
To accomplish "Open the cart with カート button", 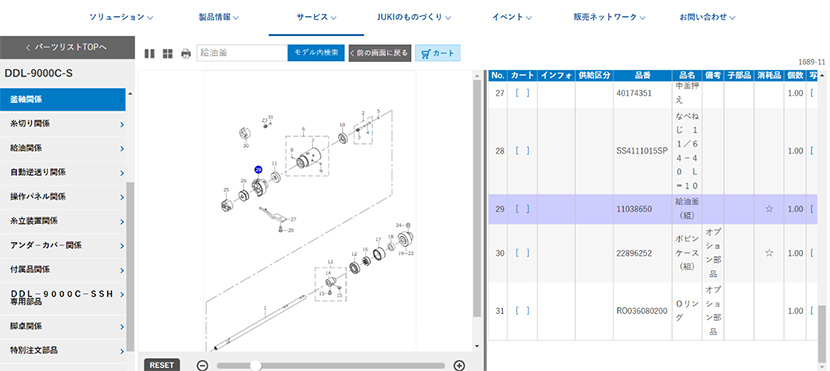I will 438,53.
